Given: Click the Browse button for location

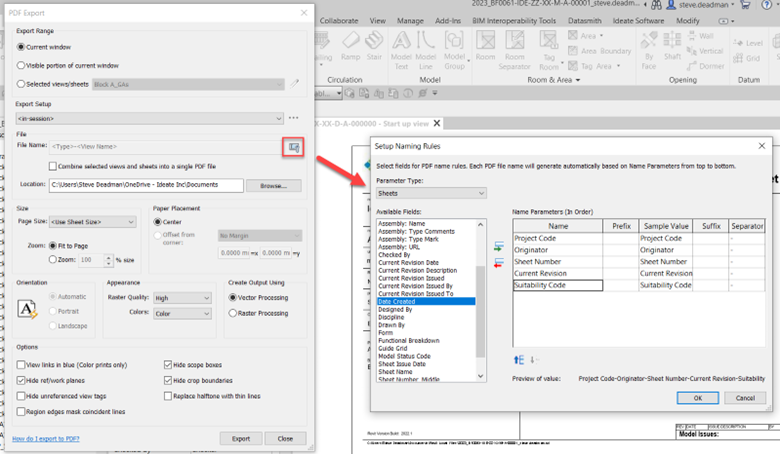Looking at the screenshot, I should pos(273,186).
